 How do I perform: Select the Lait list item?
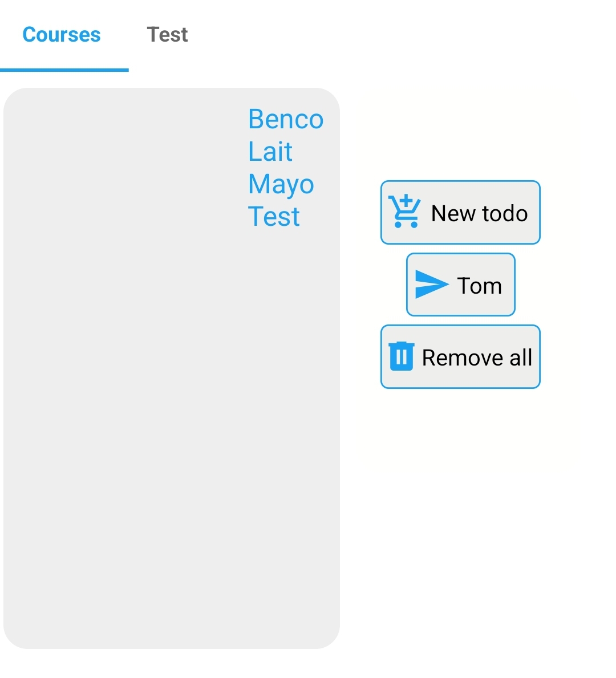tap(270, 151)
